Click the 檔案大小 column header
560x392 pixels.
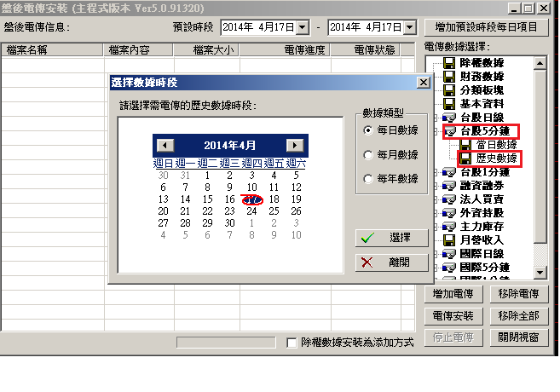(x=207, y=50)
